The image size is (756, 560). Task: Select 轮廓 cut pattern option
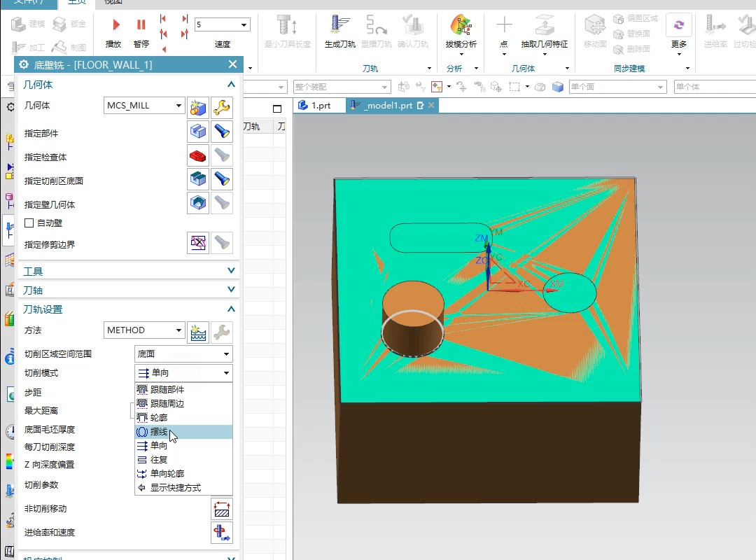[183, 417]
